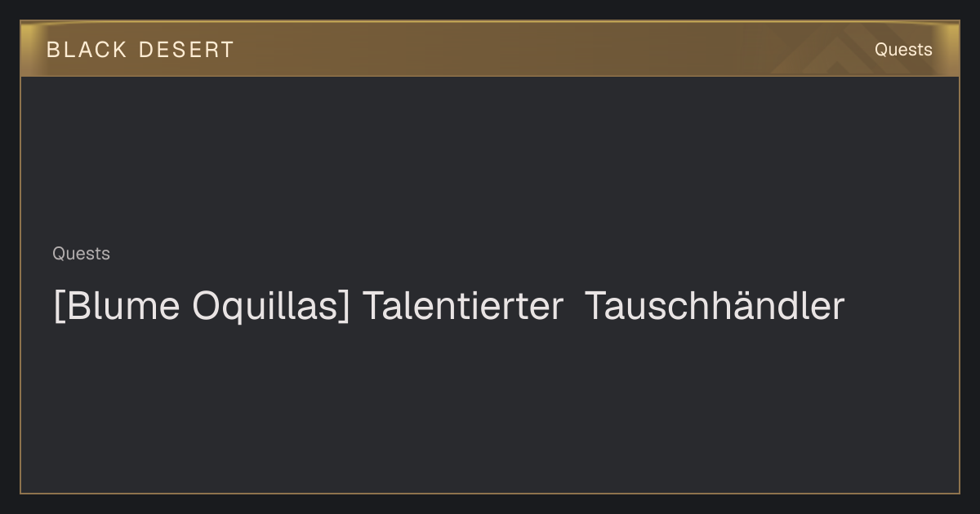This screenshot has width=980, height=514.
Task: Click the quest title heading
Action: (448, 307)
